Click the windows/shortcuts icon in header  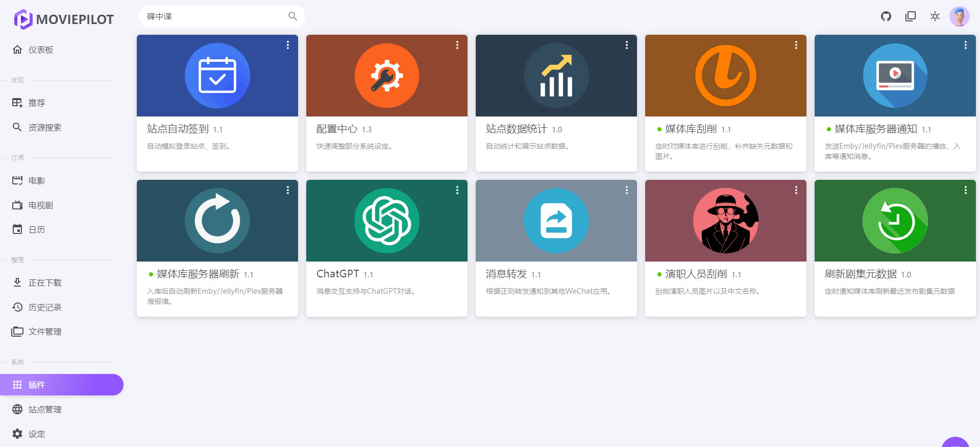pyautogui.click(x=911, y=16)
